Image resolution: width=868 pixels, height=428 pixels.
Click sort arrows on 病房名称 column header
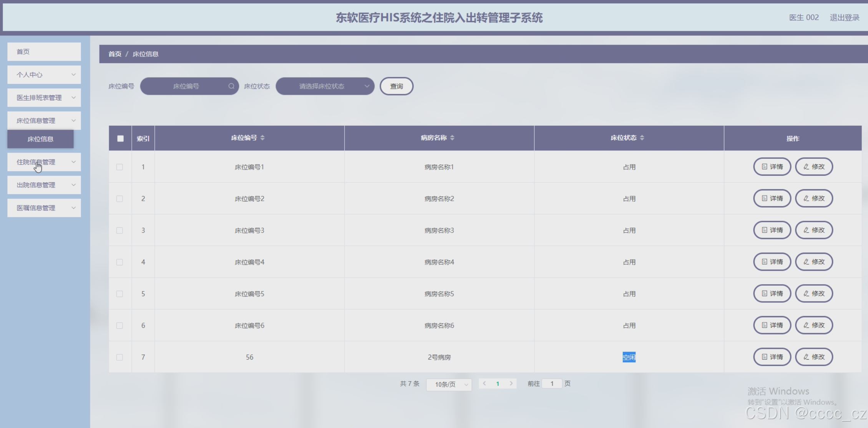point(452,138)
